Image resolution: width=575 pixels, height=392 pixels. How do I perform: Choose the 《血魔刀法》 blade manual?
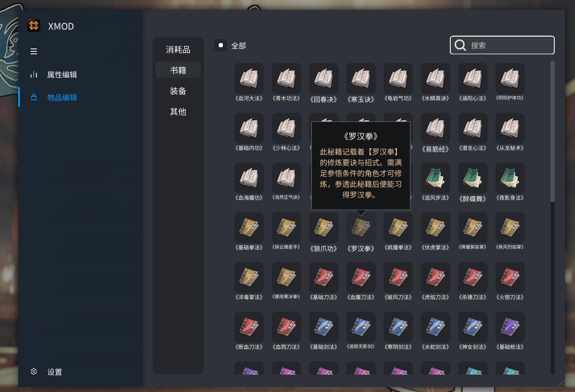pos(361,277)
